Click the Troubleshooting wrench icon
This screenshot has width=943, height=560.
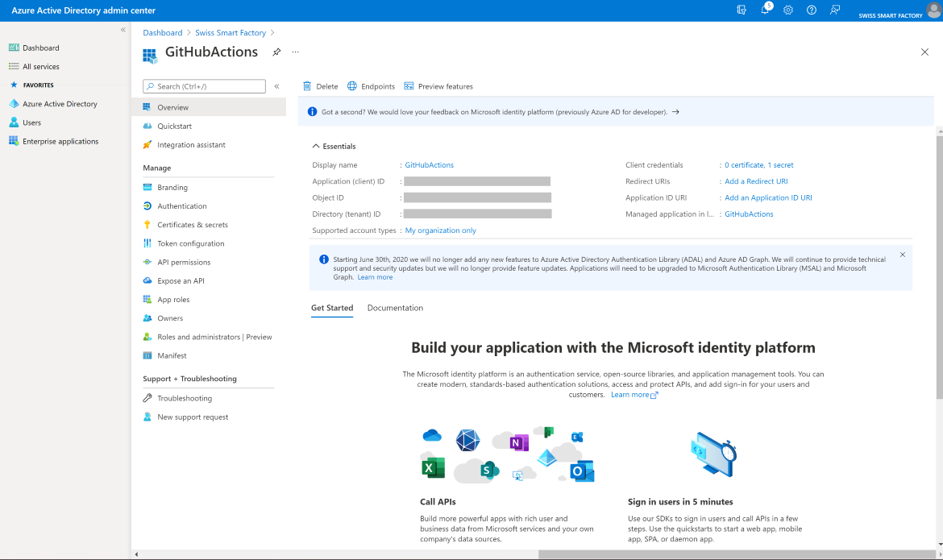pos(147,397)
